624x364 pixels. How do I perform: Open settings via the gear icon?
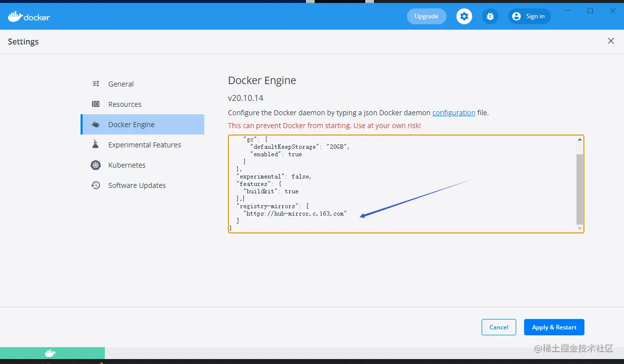coord(464,16)
